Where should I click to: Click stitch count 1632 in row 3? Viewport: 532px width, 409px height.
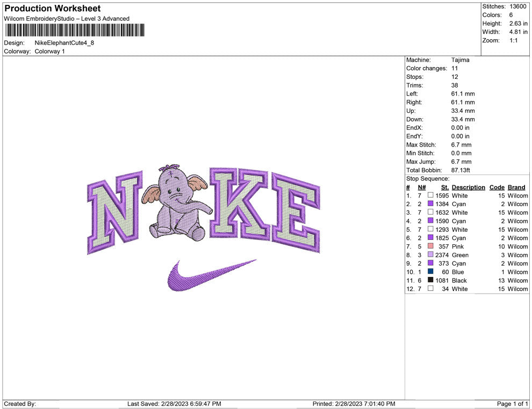pyautogui.click(x=442, y=213)
